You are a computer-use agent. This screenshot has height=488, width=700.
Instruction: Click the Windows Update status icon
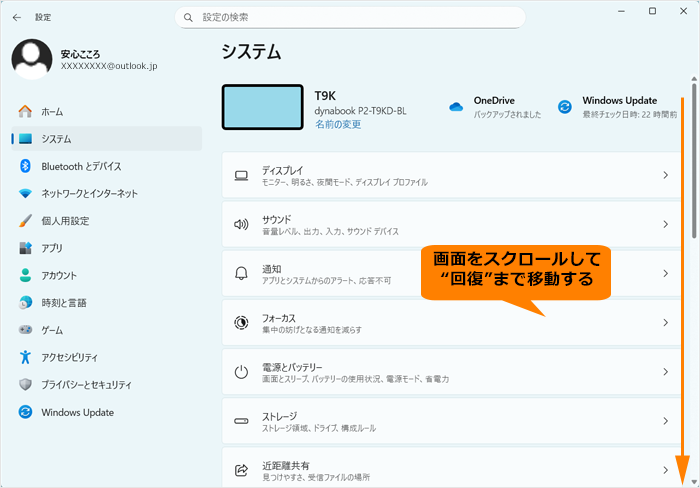(565, 107)
